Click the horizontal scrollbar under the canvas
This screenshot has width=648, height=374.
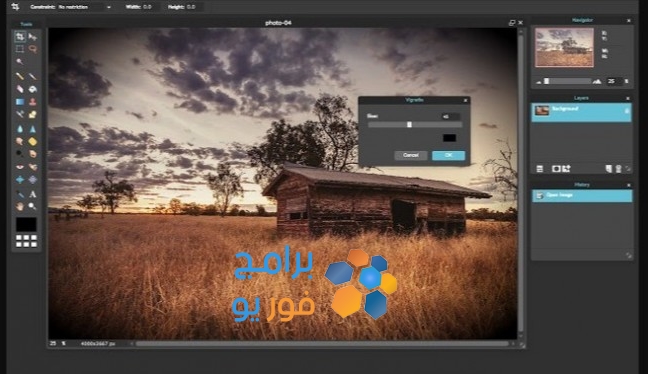pyautogui.click(x=322, y=343)
